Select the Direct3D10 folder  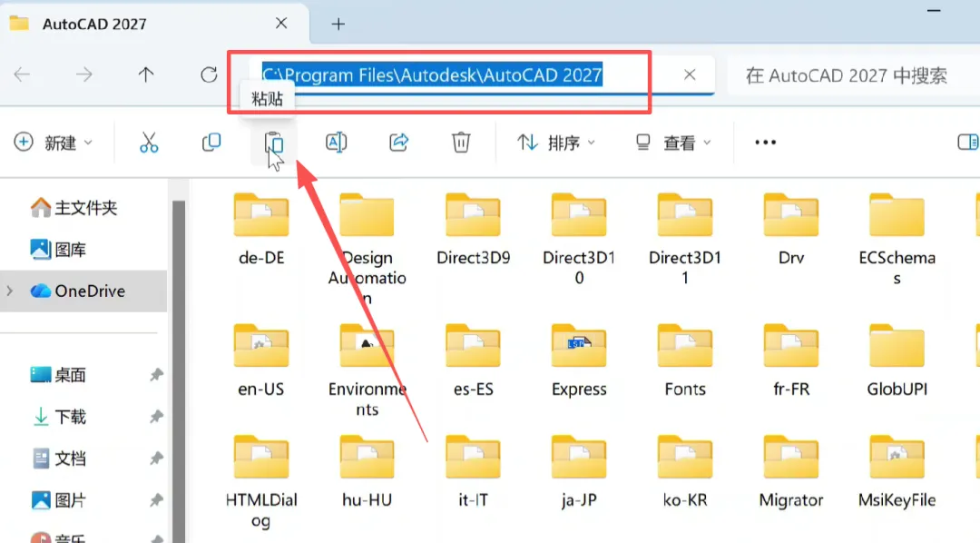[579, 239]
